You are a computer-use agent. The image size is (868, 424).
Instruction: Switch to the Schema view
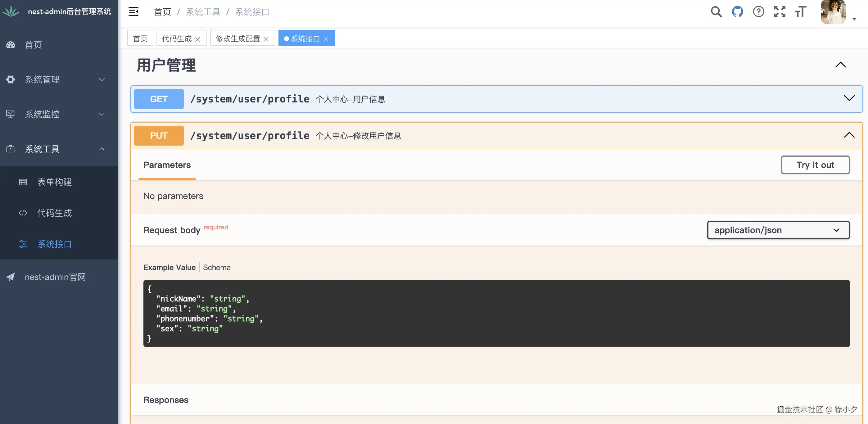coord(217,267)
